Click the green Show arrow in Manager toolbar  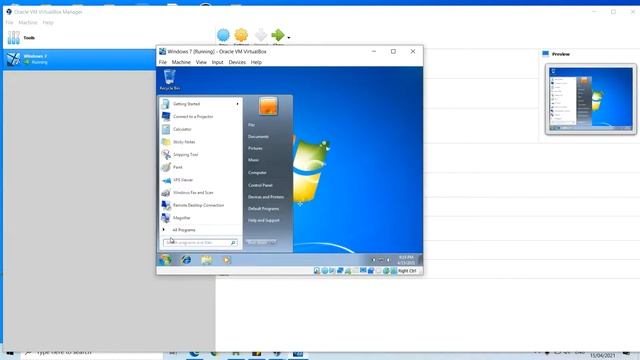click(278, 36)
